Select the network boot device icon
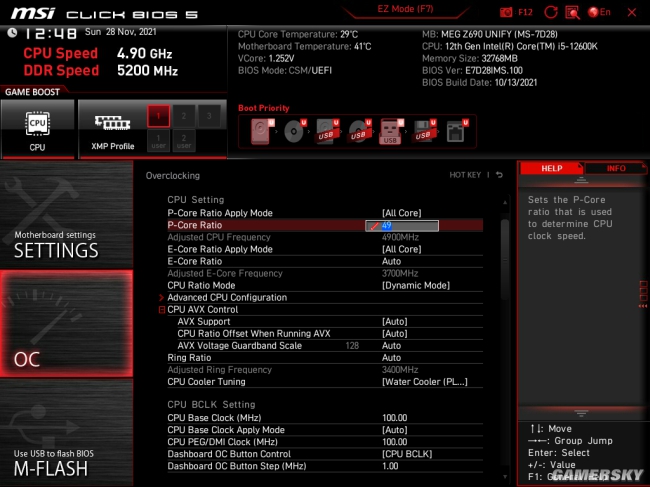 pyautogui.click(x=456, y=131)
